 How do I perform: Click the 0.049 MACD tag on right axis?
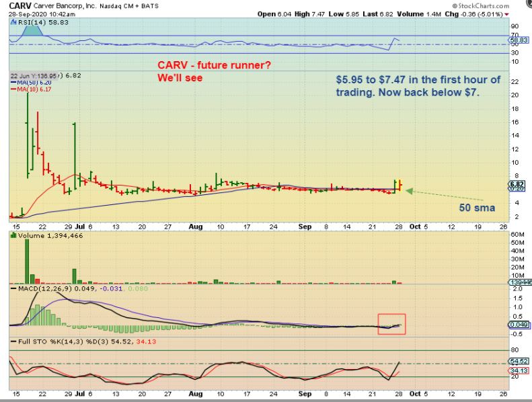519,325
